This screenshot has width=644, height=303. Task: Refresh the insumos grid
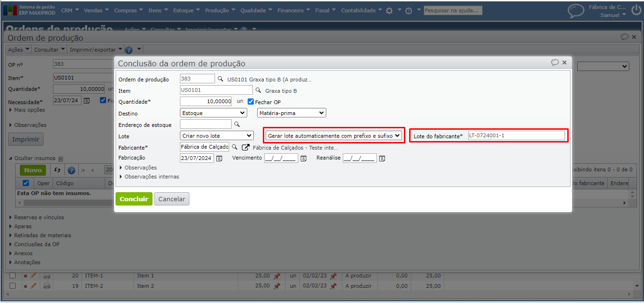(57, 170)
